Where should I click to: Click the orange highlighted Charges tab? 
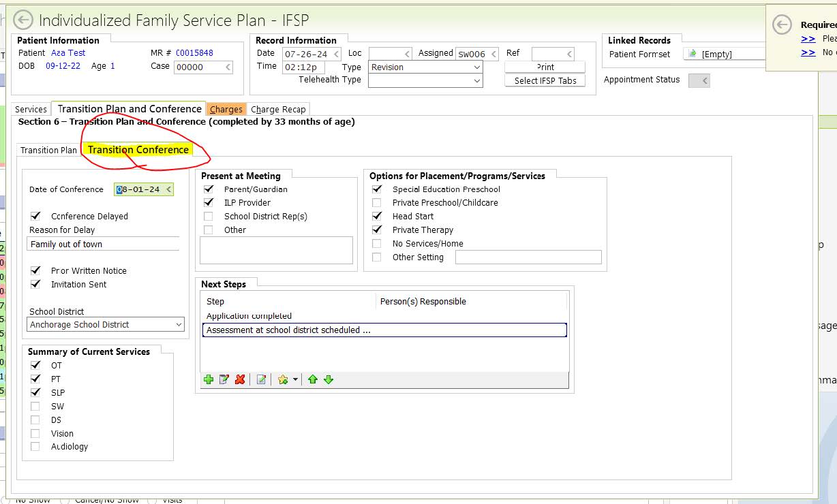pos(226,109)
